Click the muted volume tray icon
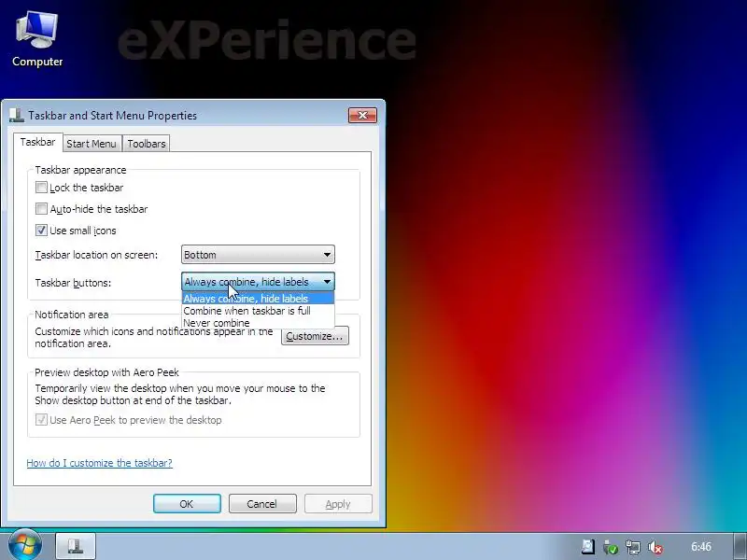The image size is (747, 560). pos(655,548)
